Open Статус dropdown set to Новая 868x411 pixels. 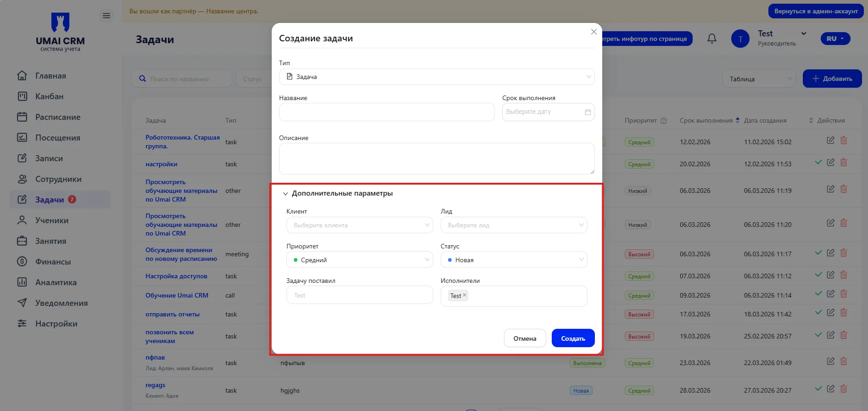point(514,259)
